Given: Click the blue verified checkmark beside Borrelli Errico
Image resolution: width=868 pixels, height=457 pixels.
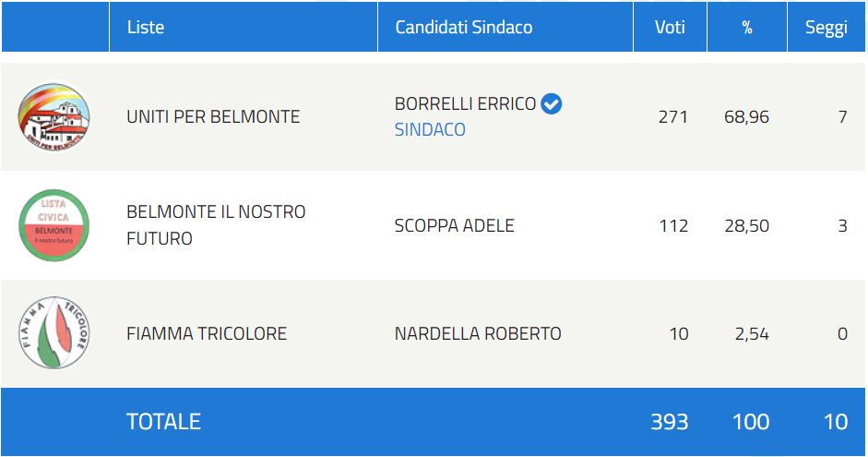Looking at the screenshot, I should pos(552,104).
